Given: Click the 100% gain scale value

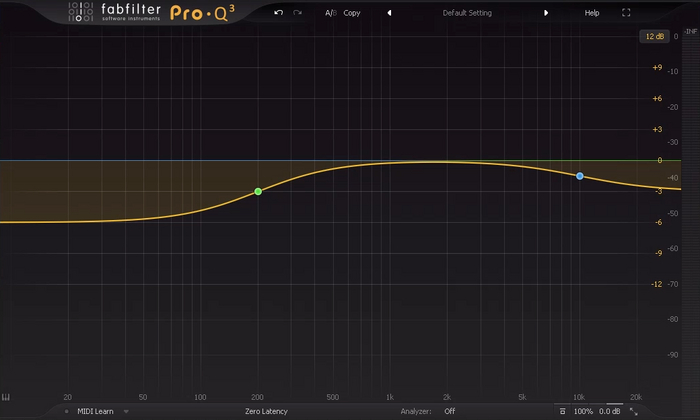Looking at the screenshot, I should point(583,412).
